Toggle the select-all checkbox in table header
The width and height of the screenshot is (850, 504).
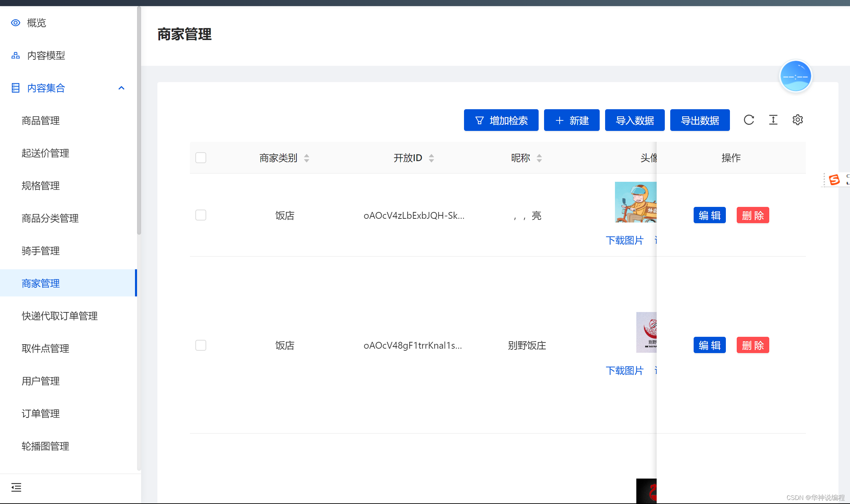[x=201, y=158]
